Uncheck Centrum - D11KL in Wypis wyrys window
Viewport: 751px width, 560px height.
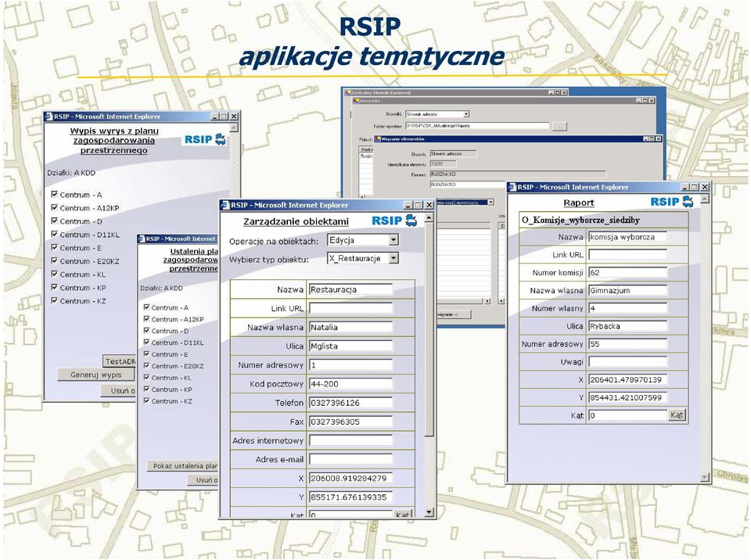pos(54,235)
